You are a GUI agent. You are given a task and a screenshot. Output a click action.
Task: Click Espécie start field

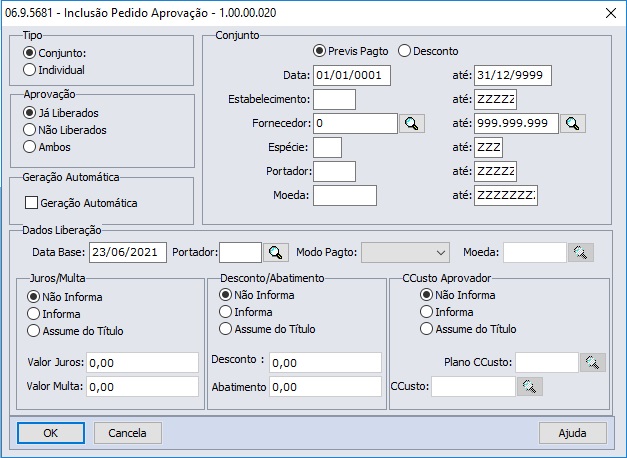(327, 148)
